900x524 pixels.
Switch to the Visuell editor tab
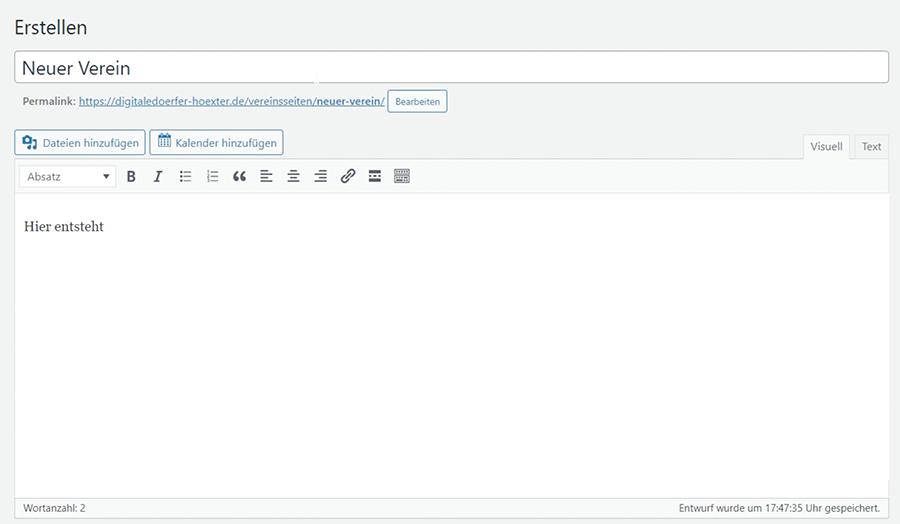(x=826, y=147)
